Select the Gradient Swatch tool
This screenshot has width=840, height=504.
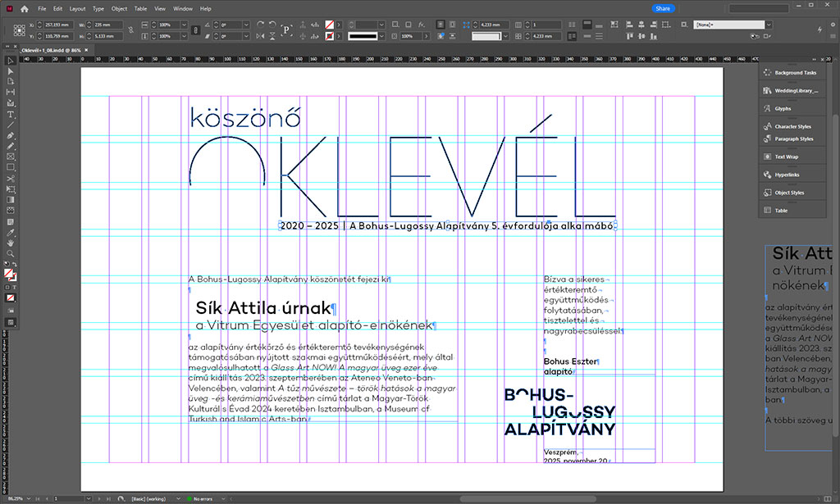click(x=10, y=200)
